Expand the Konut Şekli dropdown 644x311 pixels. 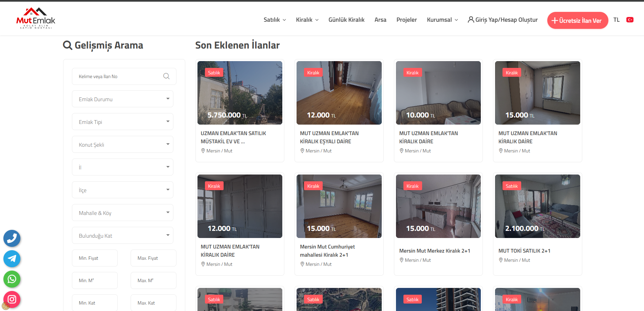pyautogui.click(x=122, y=145)
